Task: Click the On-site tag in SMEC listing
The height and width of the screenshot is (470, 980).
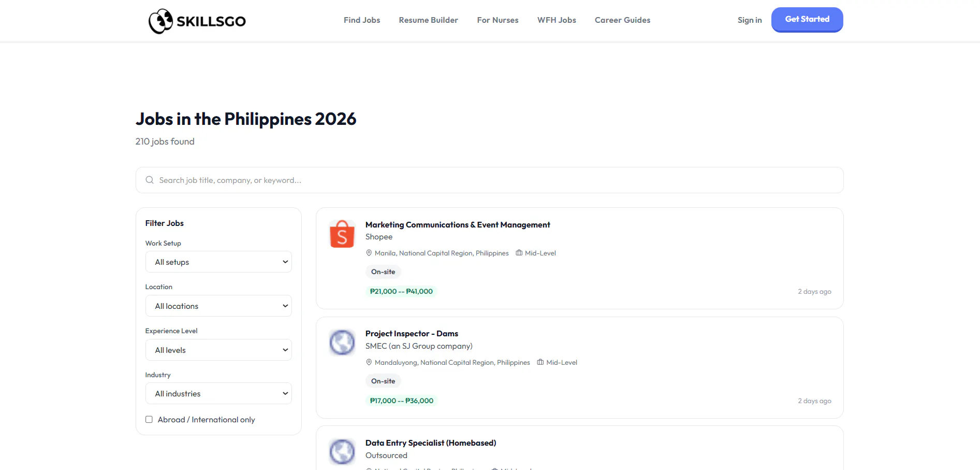Action: [x=383, y=381]
